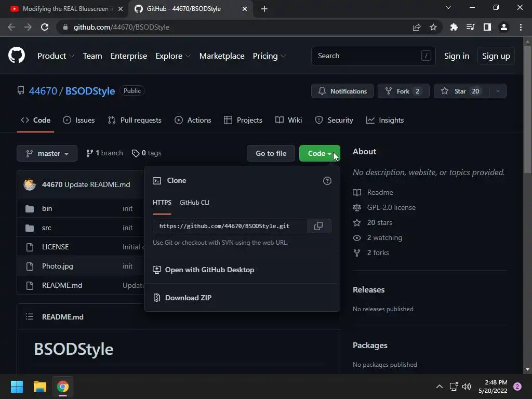Open the 44670 owner link in title
The height and width of the screenshot is (399, 532).
[x=43, y=91]
